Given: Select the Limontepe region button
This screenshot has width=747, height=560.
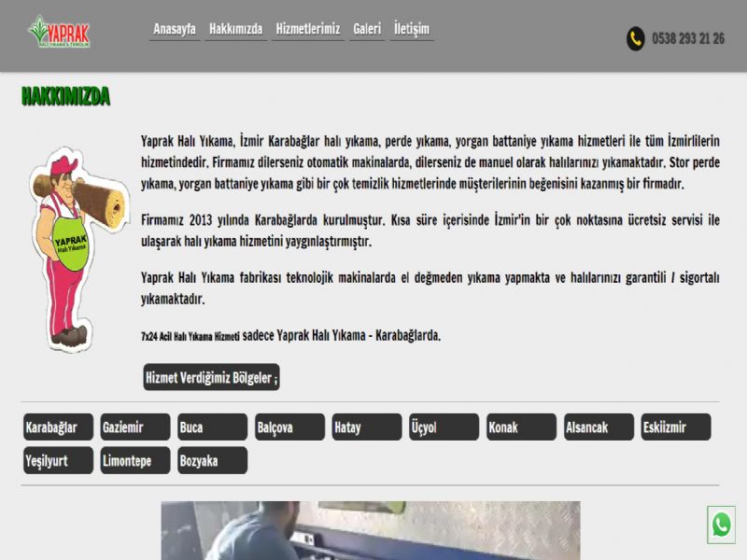Looking at the screenshot, I should coord(135,460).
